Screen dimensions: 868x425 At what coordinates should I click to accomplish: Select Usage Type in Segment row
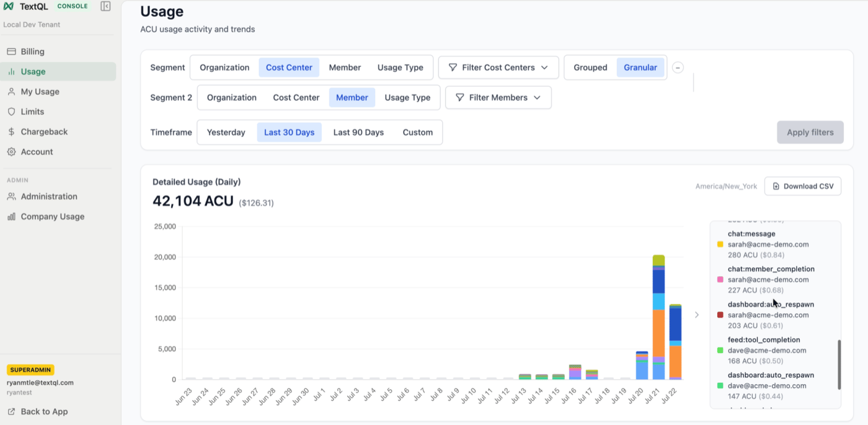click(x=401, y=68)
